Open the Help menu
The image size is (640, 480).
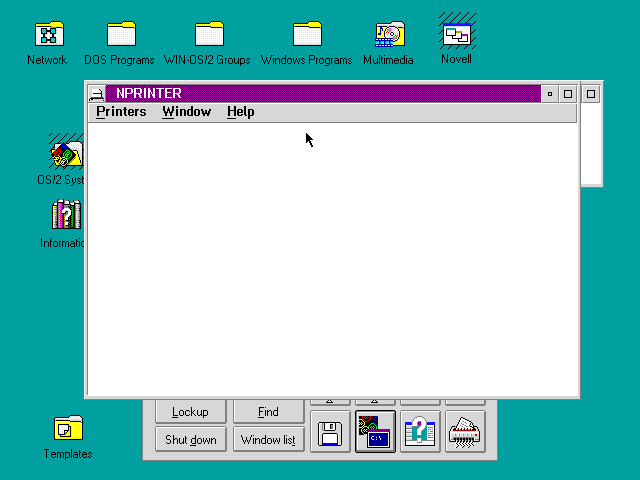(241, 112)
